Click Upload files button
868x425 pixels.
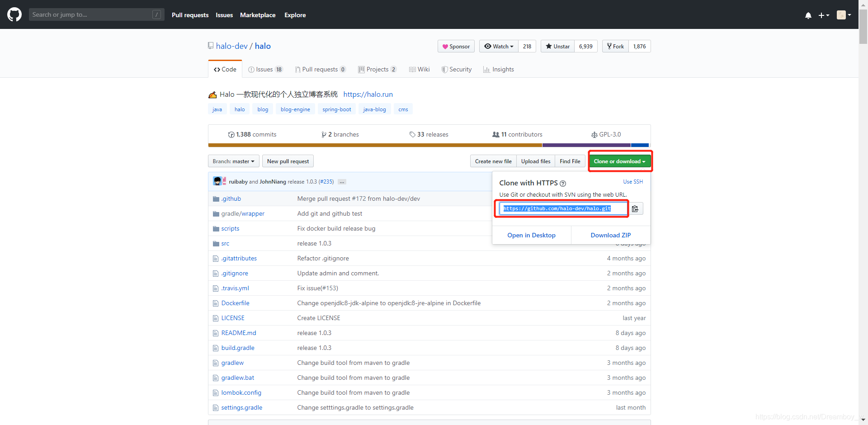[x=536, y=161]
